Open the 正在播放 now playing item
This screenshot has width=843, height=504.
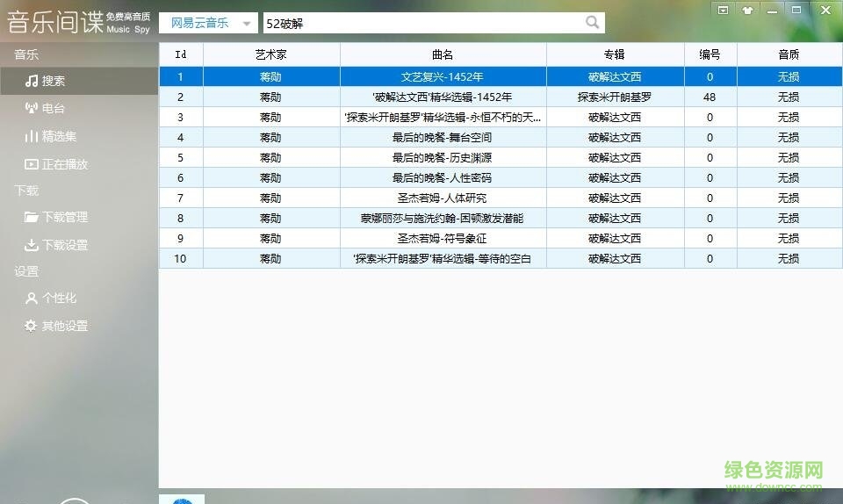[x=79, y=164]
